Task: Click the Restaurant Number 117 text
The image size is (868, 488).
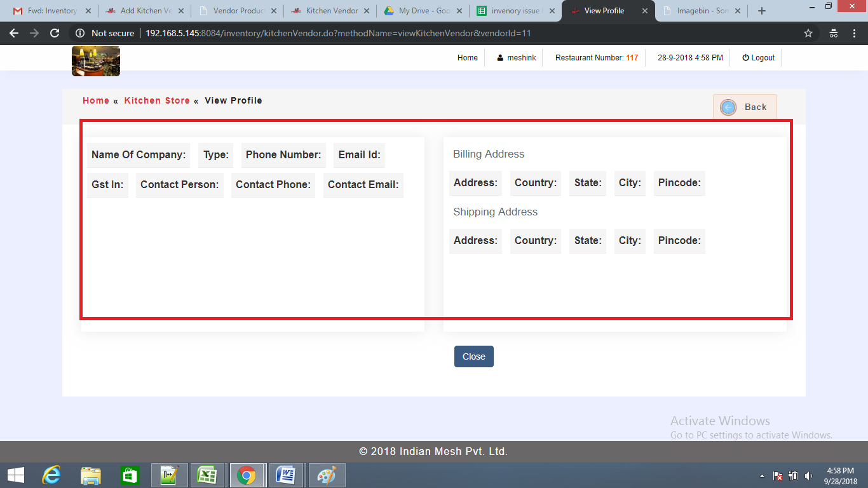Action: click(597, 58)
